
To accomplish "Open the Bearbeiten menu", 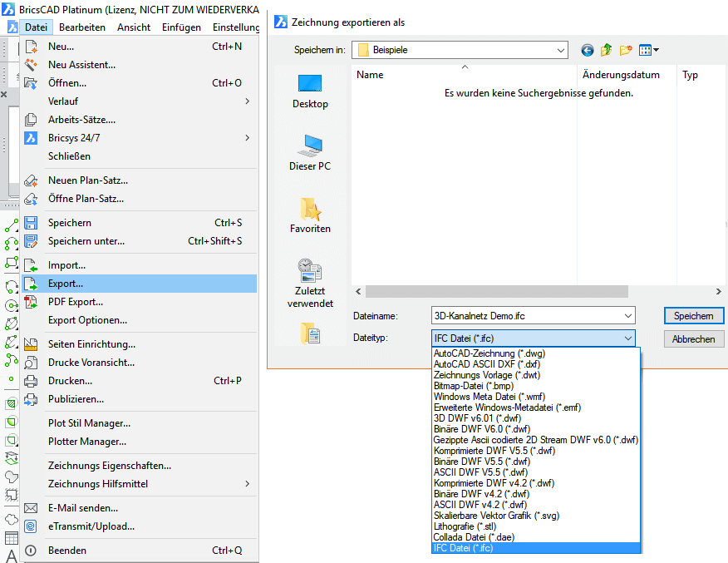I will click(x=82, y=27).
